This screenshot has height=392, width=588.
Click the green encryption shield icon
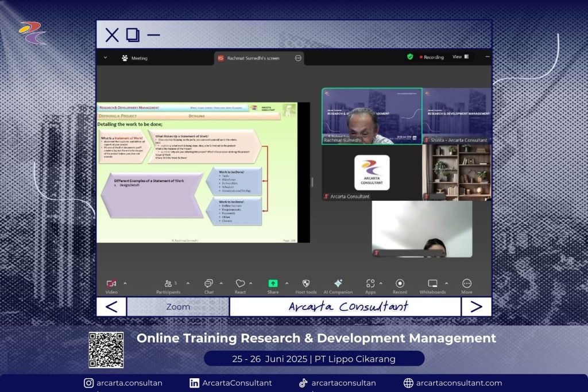410,57
